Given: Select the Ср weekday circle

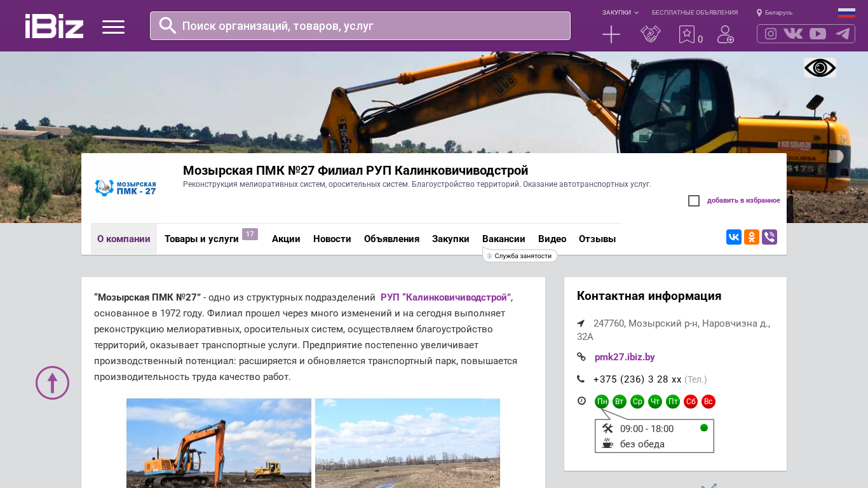Looking at the screenshot, I should point(637,402).
